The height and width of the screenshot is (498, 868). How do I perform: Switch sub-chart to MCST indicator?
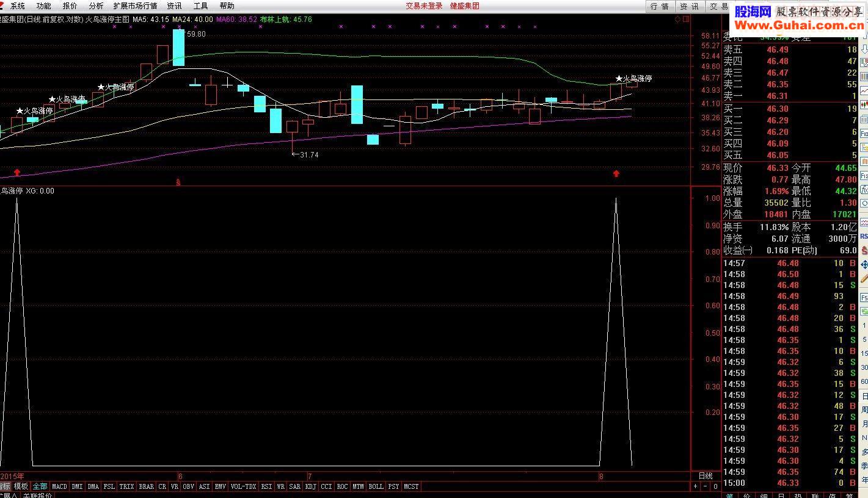[x=411, y=486]
